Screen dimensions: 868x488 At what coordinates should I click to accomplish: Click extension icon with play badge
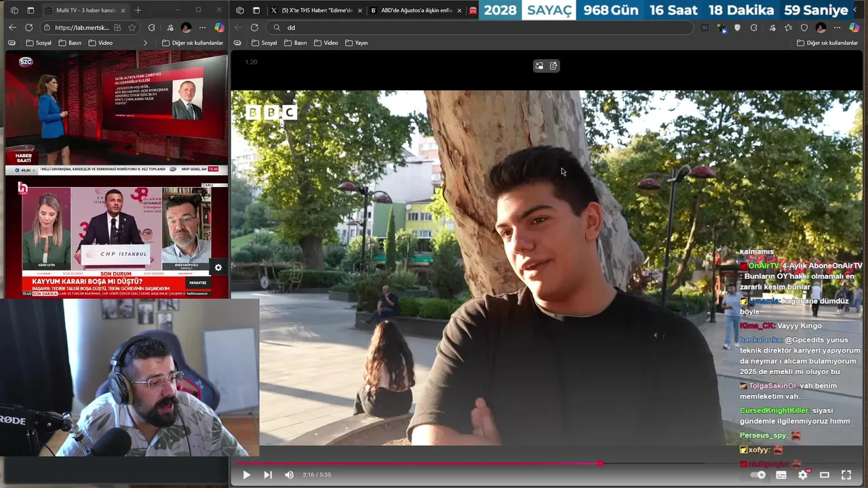point(721,28)
